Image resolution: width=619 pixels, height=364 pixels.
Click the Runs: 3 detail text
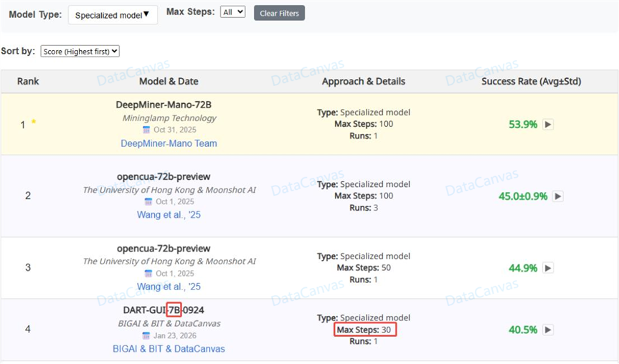(364, 208)
